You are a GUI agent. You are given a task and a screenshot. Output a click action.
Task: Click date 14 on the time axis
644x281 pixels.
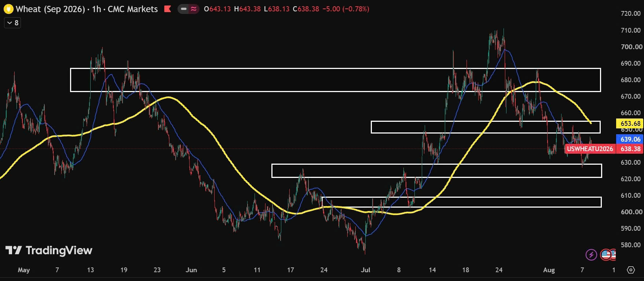coord(432,270)
